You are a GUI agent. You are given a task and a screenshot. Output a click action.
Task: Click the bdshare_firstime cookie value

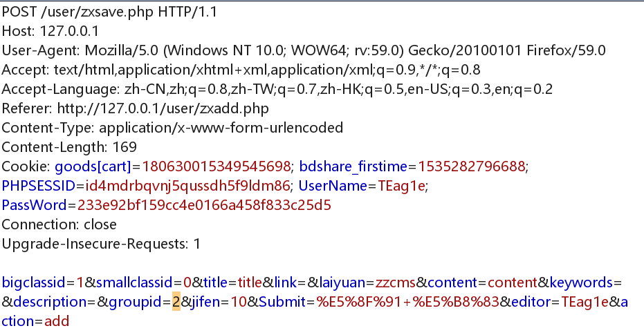pos(472,167)
